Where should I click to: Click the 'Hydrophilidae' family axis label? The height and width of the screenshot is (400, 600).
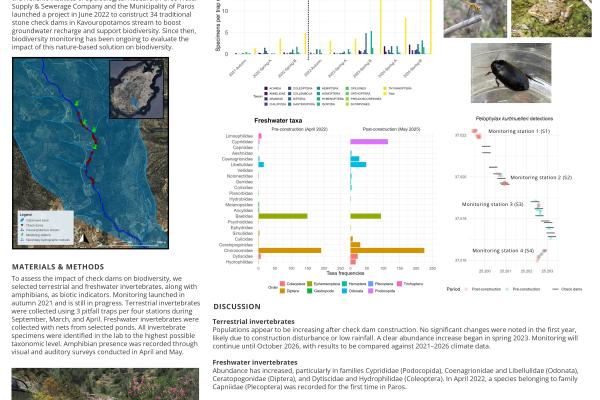tap(239, 262)
